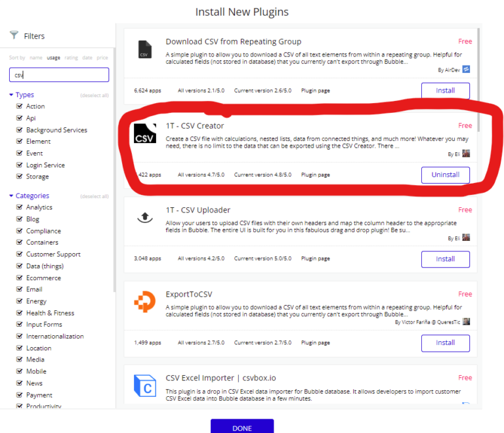Viewport: 504px width, 433px height.
Task: Uninstall the 1T - CSV Creator plugin
Action: pos(445,175)
